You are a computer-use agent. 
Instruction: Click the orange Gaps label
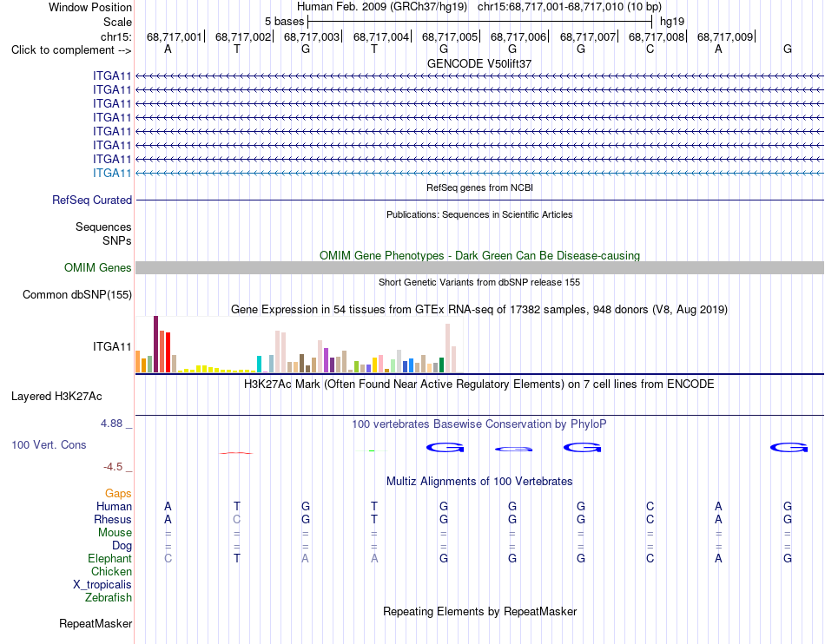pyautogui.click(x=118, y=493)
